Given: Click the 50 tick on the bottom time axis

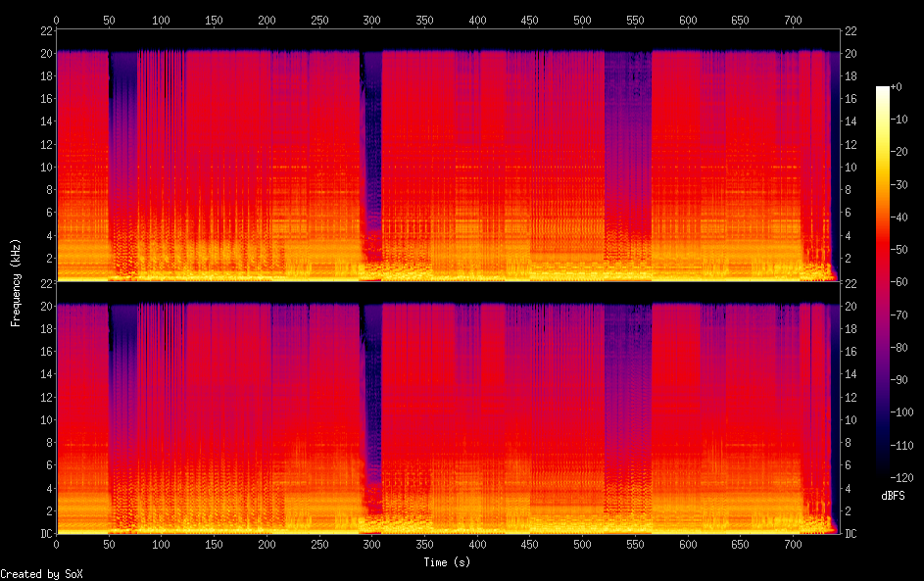Looking at the screenshot, I should click(x=109, y=544).
